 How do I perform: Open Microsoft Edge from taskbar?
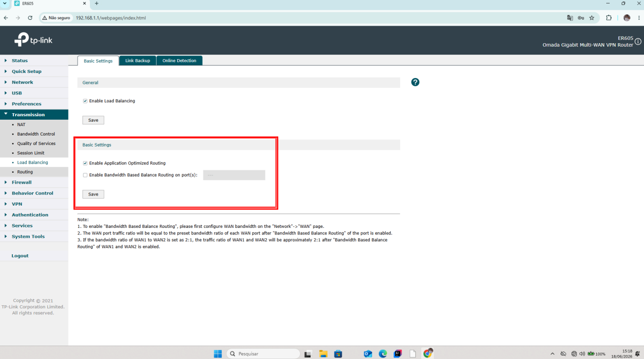pyautogui.click(x=383, y=354)
